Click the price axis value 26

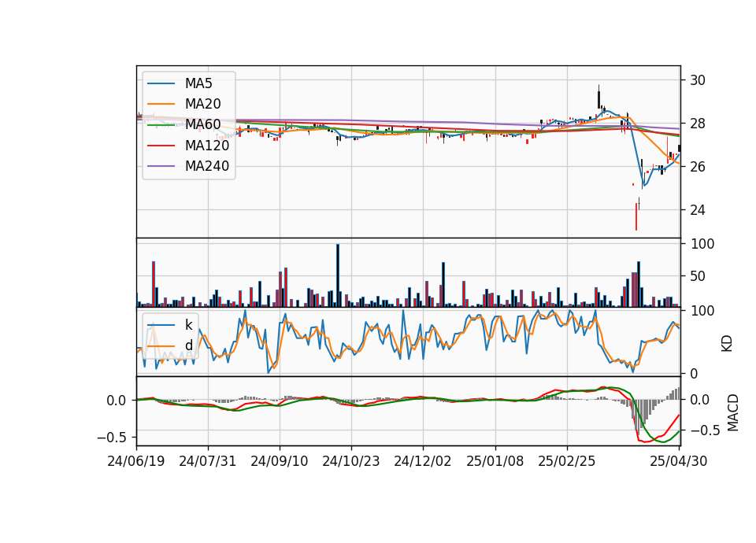698,167
